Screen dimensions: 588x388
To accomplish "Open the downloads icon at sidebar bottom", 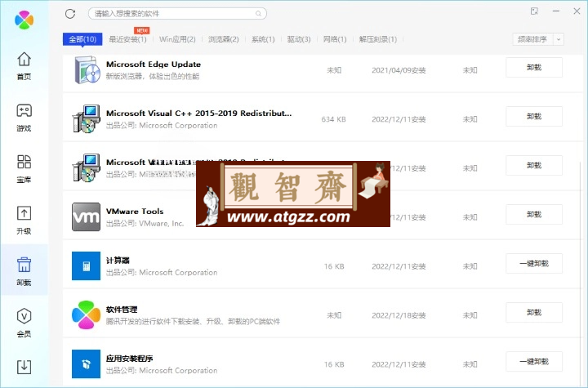I will [24, 367].
